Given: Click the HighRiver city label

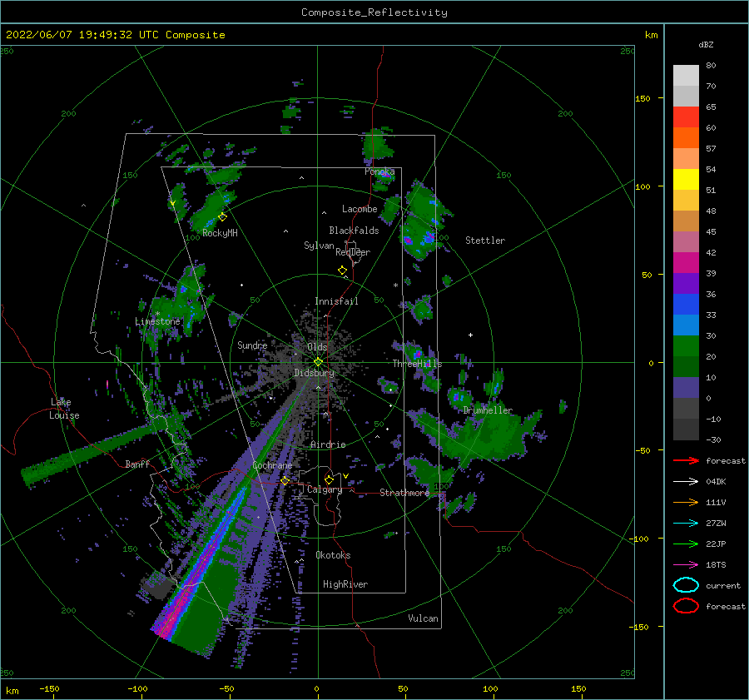Looking at the screenshot, I should coord(345,584).
